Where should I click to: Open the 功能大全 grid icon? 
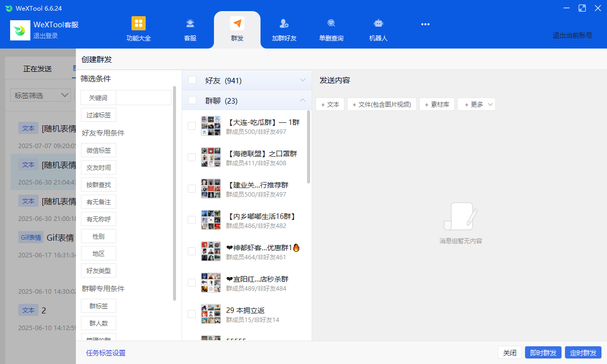pyautogui.click(x=139, y=24)
